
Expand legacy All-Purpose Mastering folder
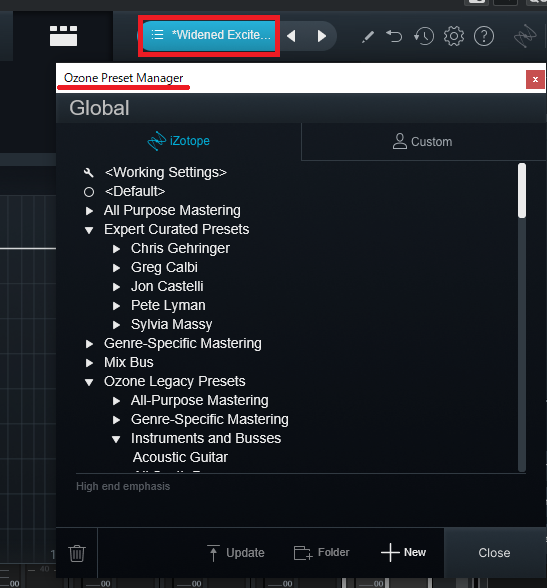point(117,401)
